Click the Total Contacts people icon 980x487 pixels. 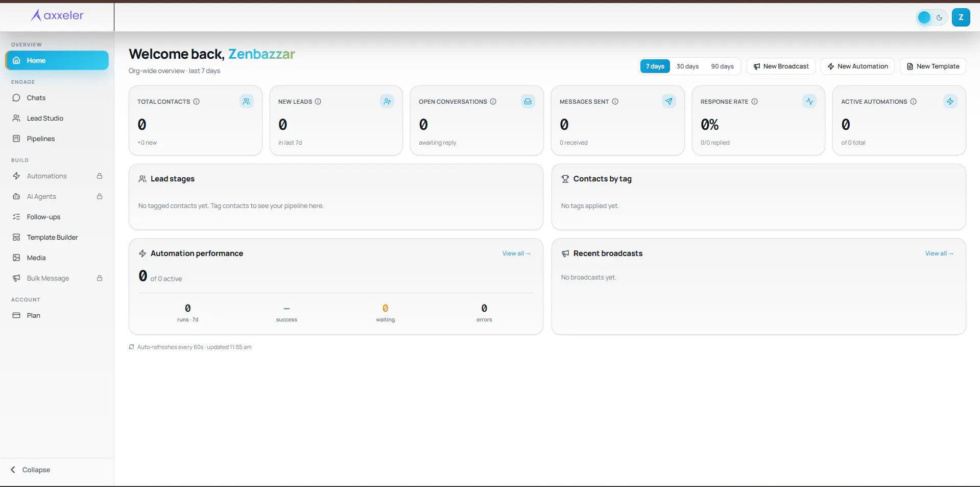pyautogui.click(x=247, y=101)
